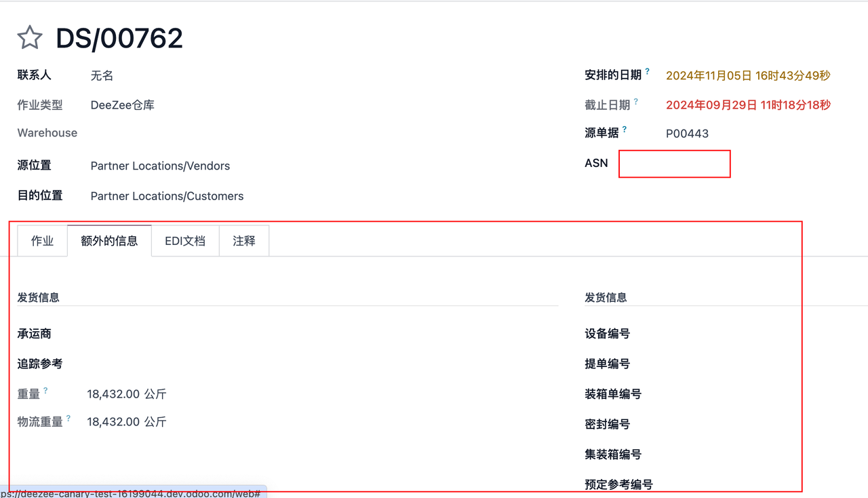Screen dimensions: 868x498
Task: Click the source document P00443
Action: click(687, 134)
